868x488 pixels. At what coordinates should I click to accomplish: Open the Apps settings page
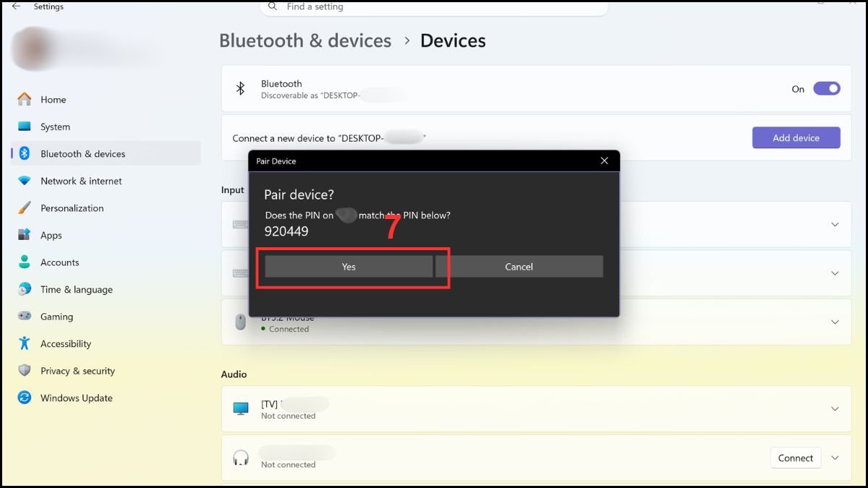[106, 235]
